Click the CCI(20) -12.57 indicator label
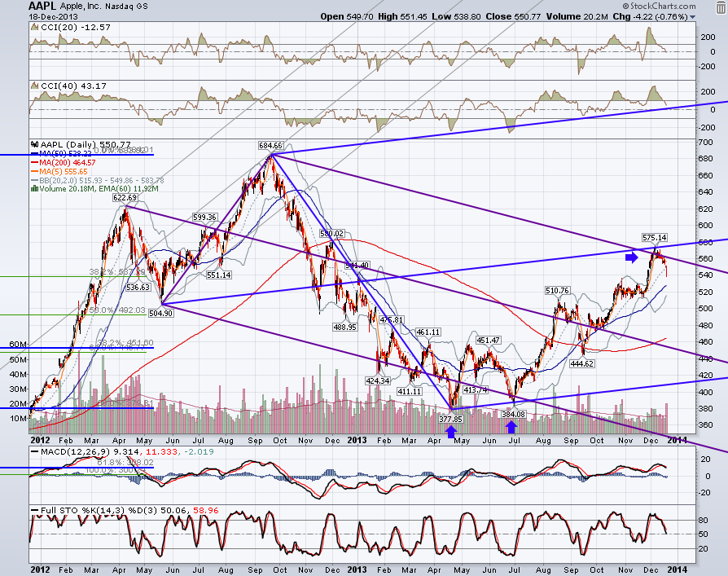This screenshot has width=728, height=576. click(x=76, y=28)
